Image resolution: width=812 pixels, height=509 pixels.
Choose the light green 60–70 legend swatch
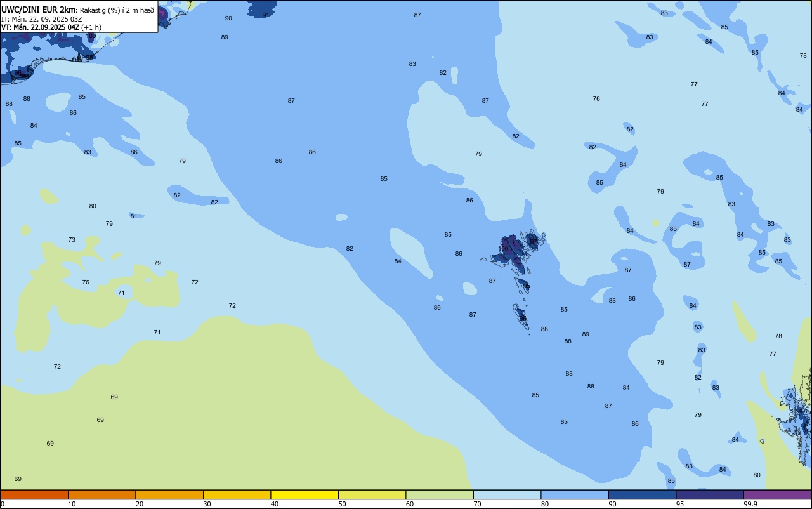point(440,494)
